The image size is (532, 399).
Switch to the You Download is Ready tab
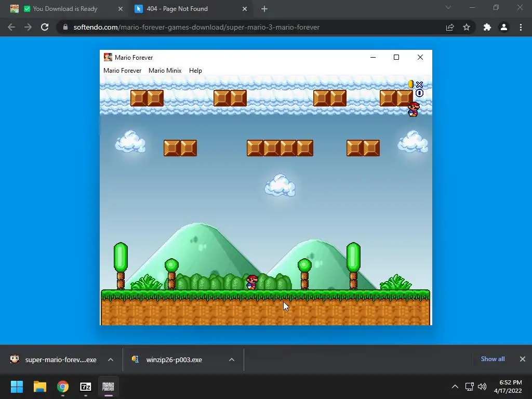[65, 9]
